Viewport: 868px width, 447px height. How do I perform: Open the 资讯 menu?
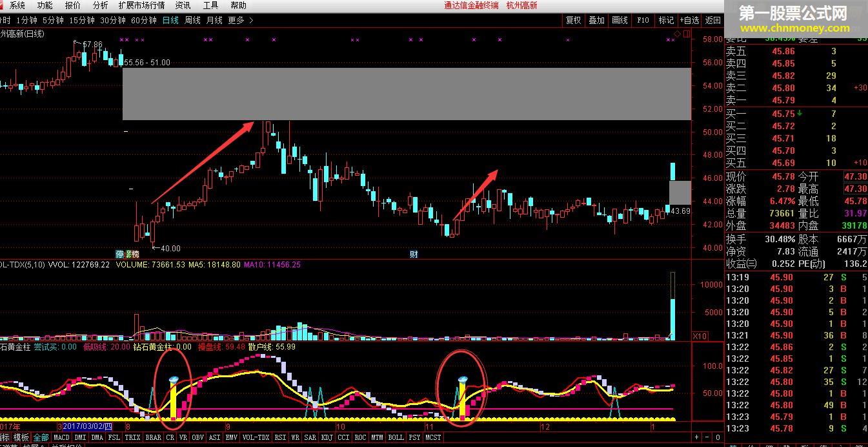(x=183, y=5)
